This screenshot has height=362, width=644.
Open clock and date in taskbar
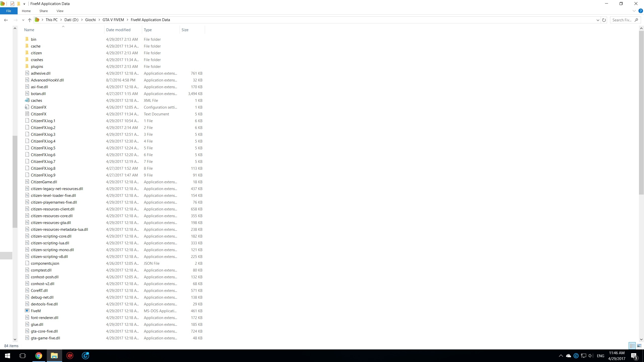(x=617, y=356)
